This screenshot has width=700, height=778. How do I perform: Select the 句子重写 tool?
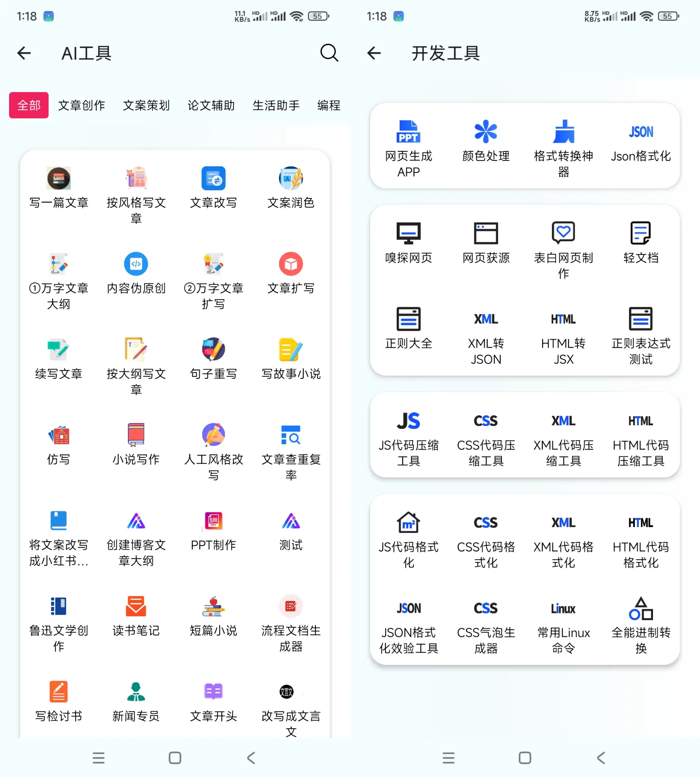213,359
